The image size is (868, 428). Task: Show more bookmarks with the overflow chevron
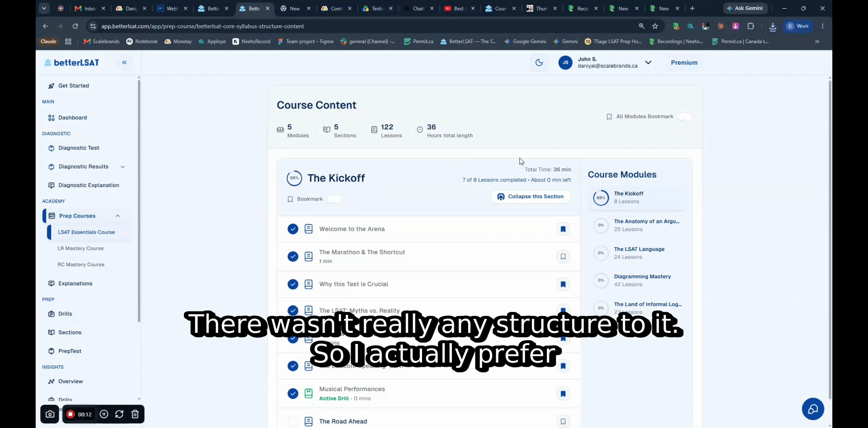pos(817,41)
